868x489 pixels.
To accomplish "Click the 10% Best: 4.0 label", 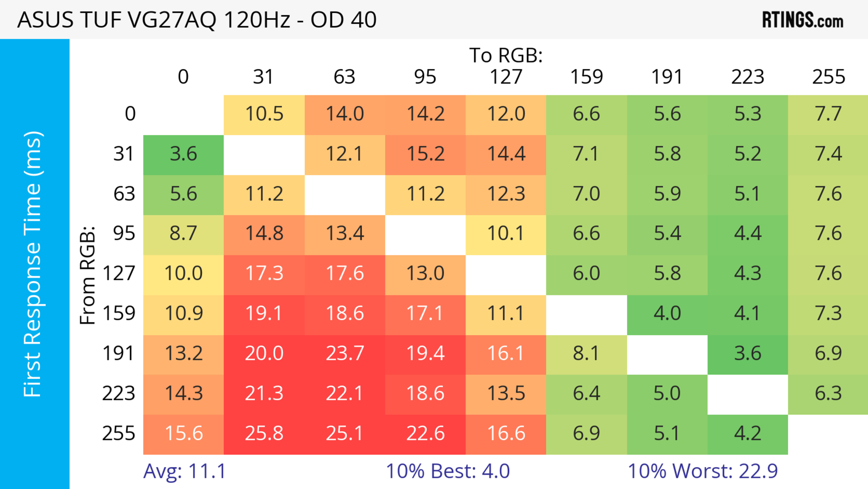I will pos(448,471).
